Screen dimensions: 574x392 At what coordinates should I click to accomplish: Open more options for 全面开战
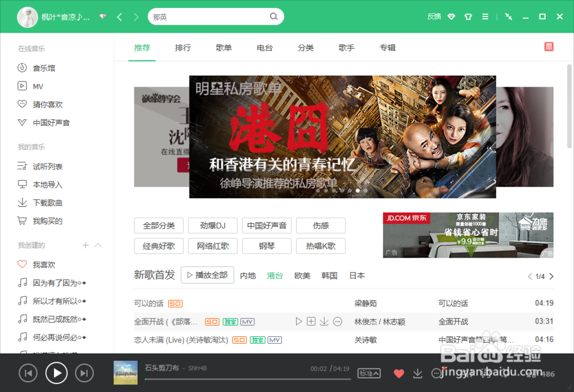(338, 322)
